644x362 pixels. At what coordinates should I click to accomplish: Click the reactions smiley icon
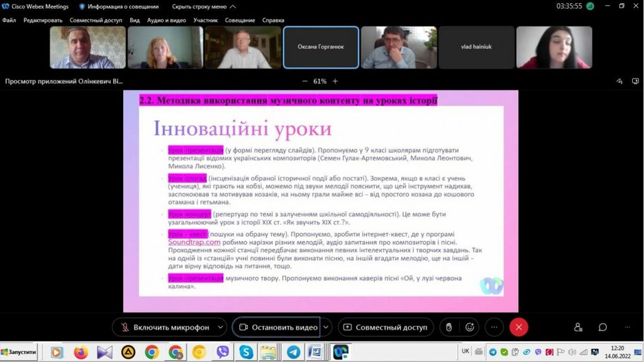point(470,327)
